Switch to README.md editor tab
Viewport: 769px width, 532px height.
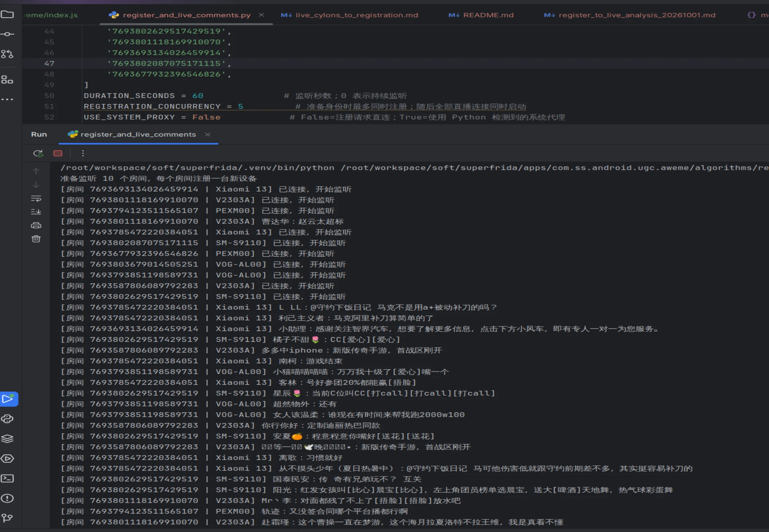481,15
